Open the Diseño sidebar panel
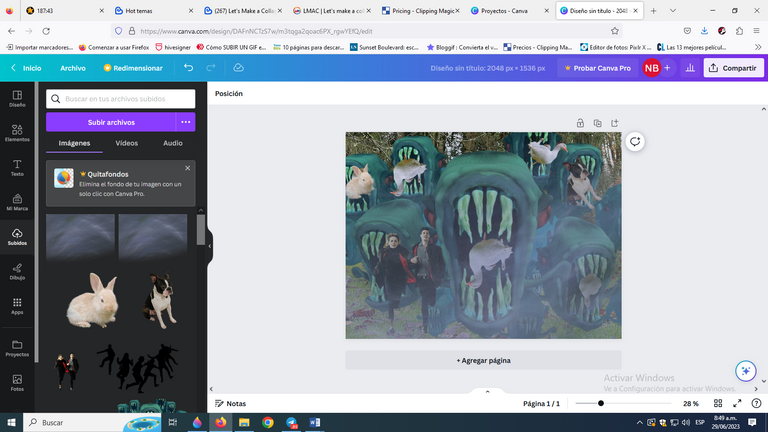The width and height of the screenshot is (768, 432). coord(17,98)
